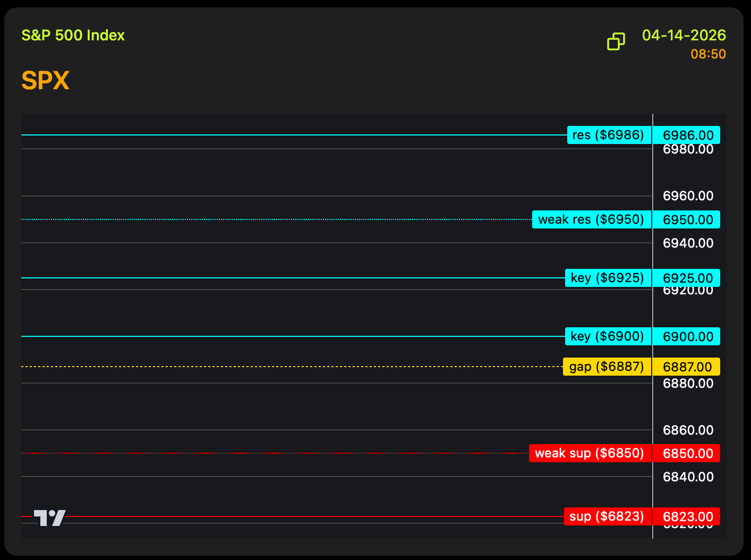Select the 'gap ($6887)' line label

tap(607, 367)
